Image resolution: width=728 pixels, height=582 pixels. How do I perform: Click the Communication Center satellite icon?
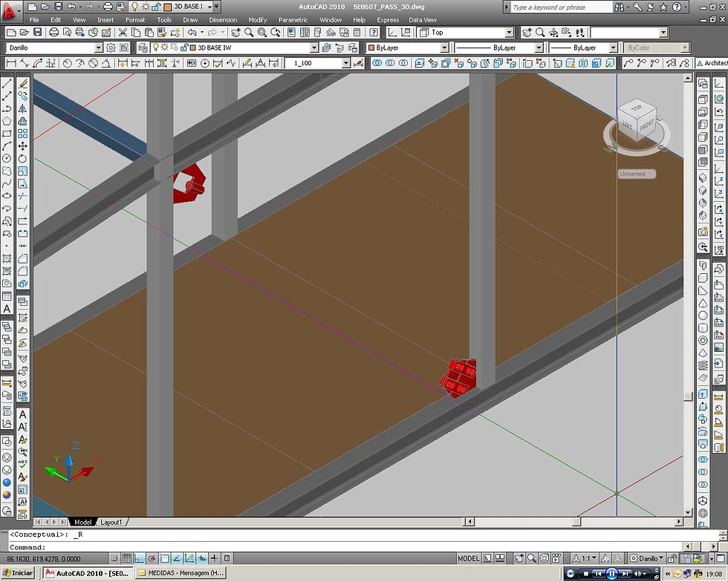click(651, 7)
